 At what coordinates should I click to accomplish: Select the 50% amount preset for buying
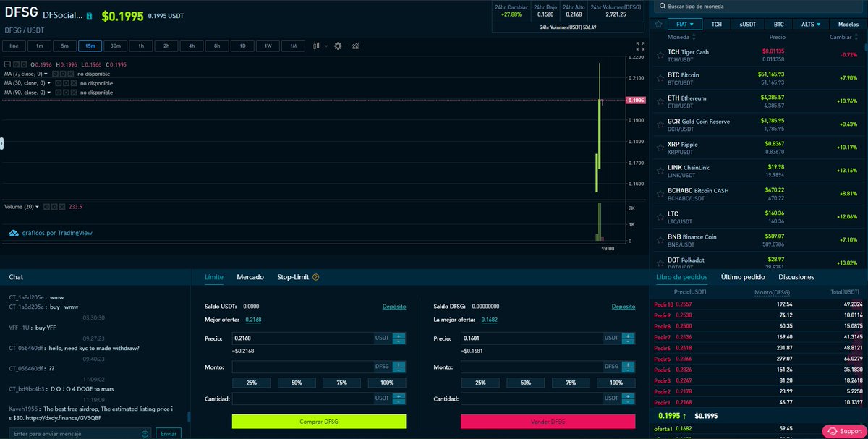(297, 382)
